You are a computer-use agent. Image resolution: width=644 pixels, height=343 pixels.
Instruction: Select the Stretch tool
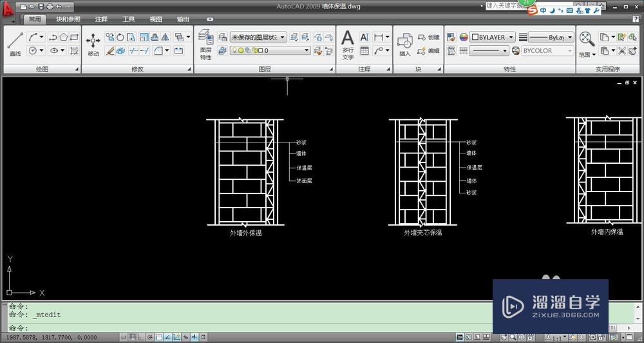pyautogui.click(x=131, y=37)
